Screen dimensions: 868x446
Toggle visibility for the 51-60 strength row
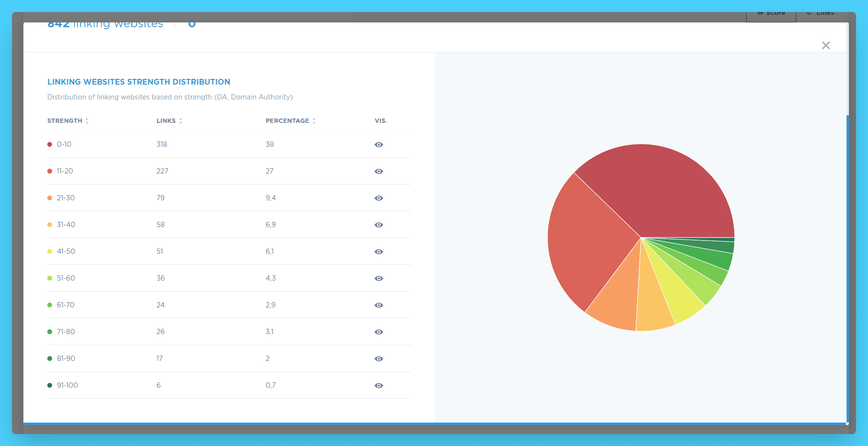(x=378, y=278)
